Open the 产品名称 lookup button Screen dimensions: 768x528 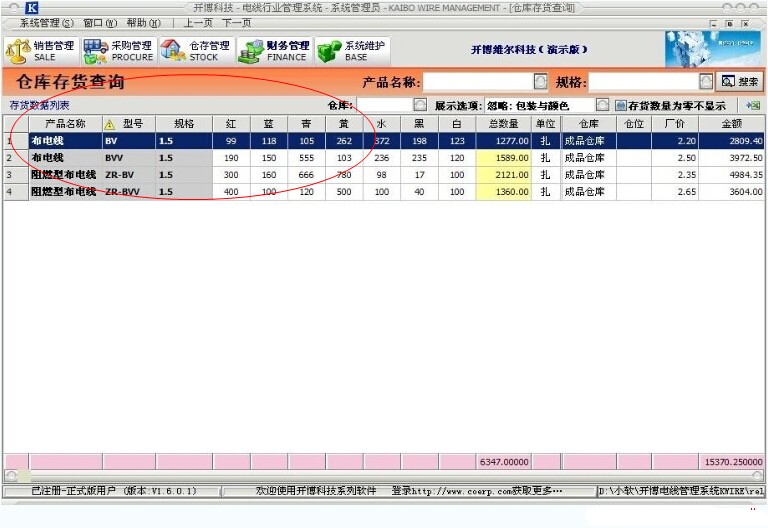click(x=540, y=81)
